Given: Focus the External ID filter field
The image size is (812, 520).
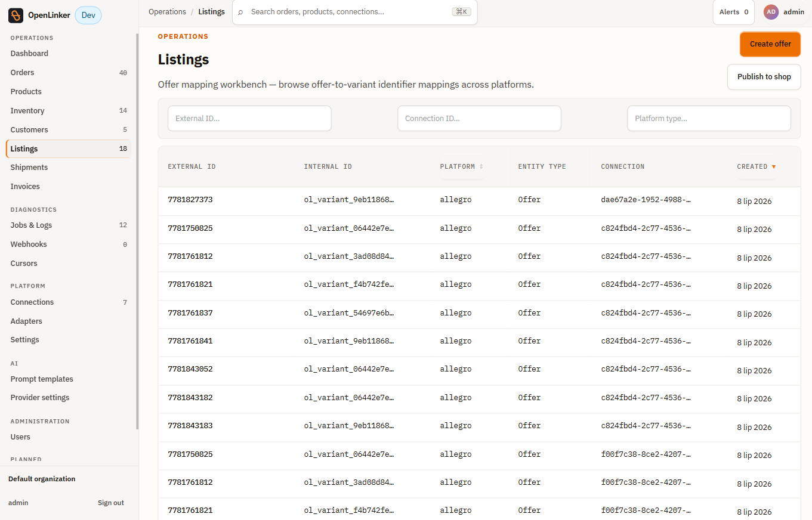Looking at the screenshot, I should [x=249, y=119].
